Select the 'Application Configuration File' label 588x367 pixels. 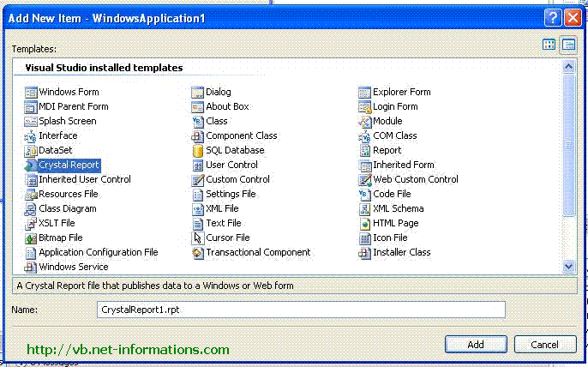click(99, 253)
